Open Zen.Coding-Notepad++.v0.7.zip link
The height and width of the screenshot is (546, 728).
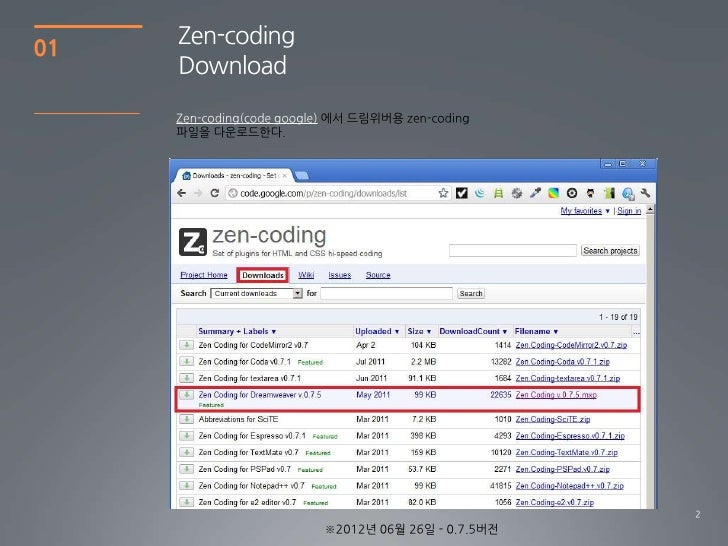click(570, 486)
